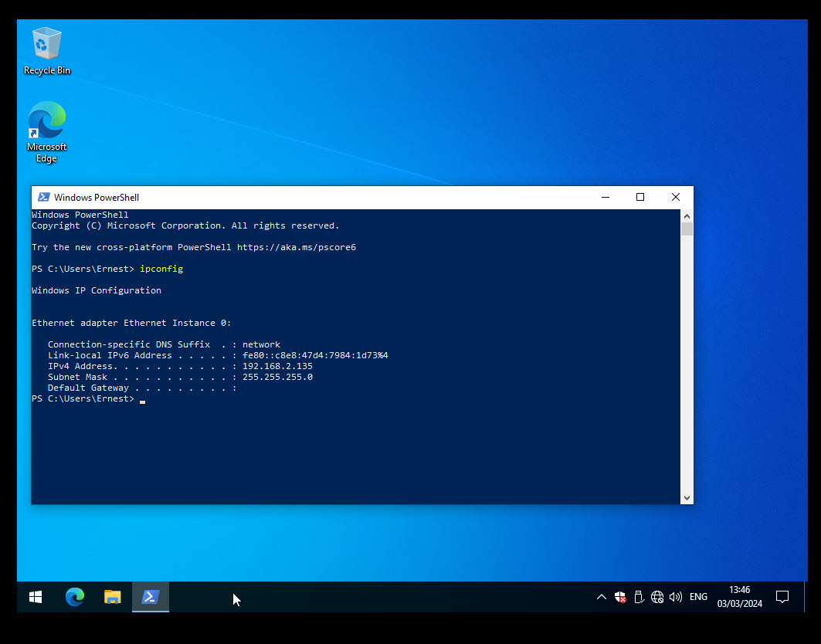This screenshot has width=821, height=644.
Task: Open the ENG input language selector
Action: click(x=698, y=597)
